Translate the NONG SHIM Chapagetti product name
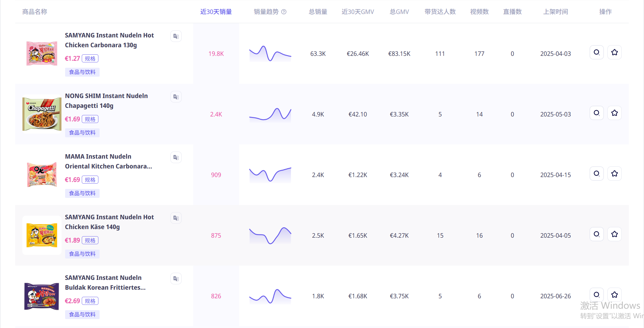 [176, 97]
